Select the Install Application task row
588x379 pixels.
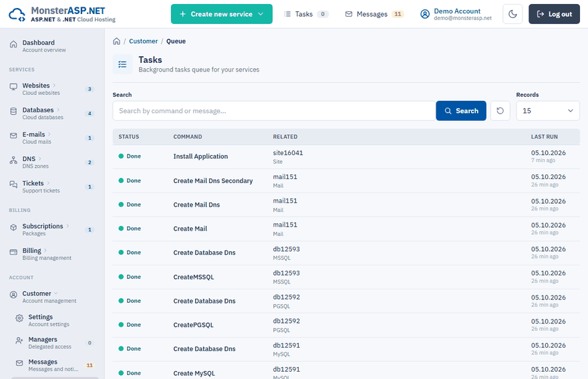tap(346, 157)
